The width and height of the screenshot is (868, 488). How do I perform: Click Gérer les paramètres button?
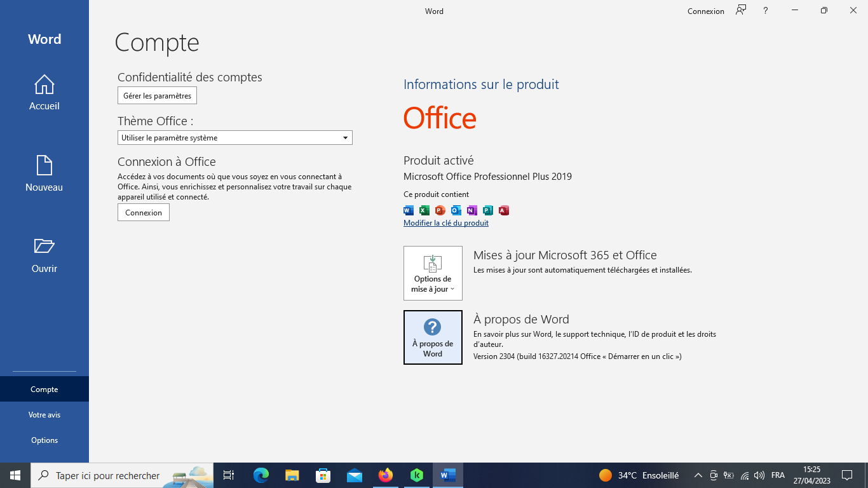point(157,95)
